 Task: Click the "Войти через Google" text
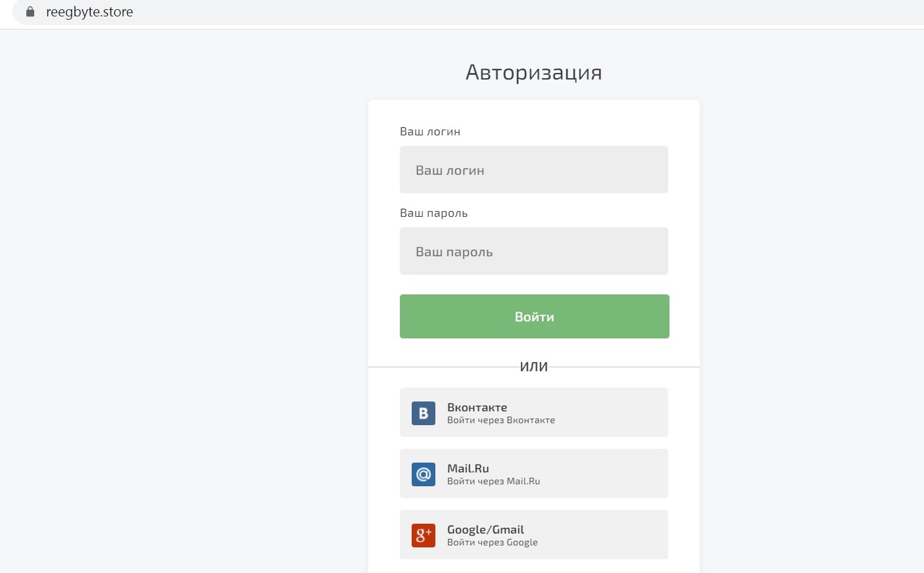click(x=493, y=543)
